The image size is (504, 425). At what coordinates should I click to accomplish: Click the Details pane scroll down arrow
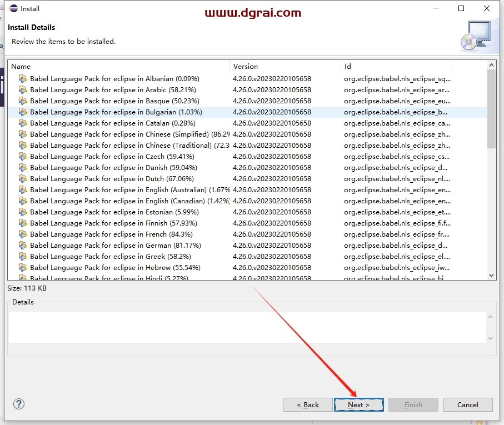click(x=490, y=338)
